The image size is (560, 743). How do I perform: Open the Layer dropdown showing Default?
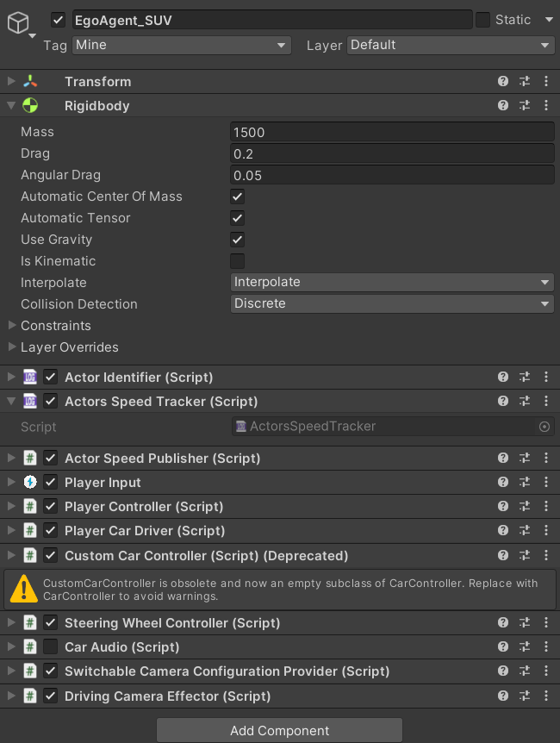[451, 45]
